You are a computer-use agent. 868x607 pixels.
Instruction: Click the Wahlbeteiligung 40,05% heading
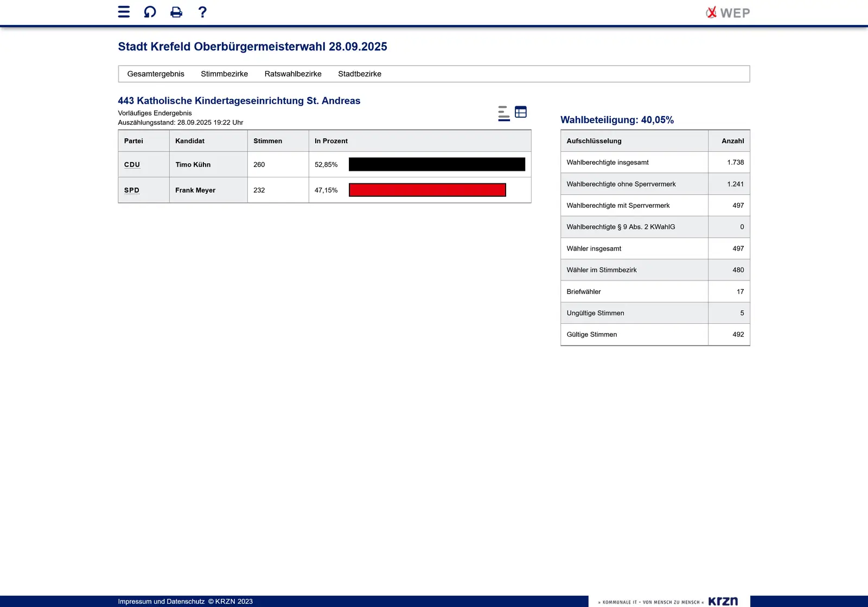617,120
